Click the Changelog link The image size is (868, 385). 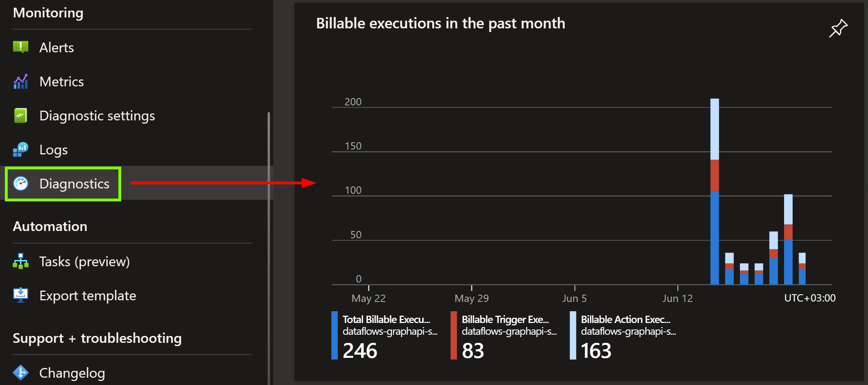[x=72, y=373]
